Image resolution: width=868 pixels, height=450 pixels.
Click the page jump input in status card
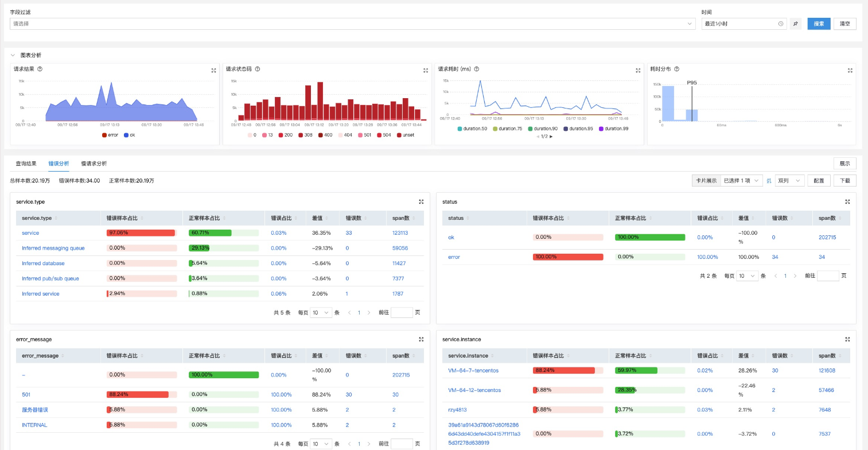pos(827,276)
